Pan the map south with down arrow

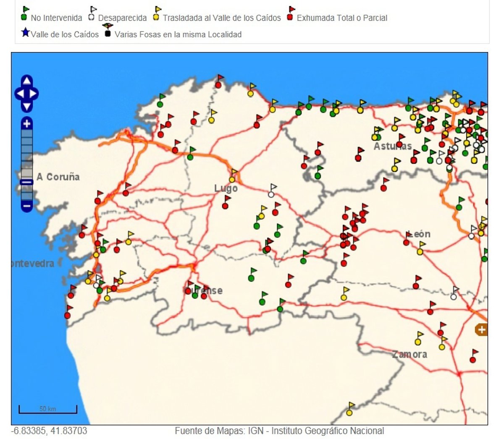tap(26, 106)
